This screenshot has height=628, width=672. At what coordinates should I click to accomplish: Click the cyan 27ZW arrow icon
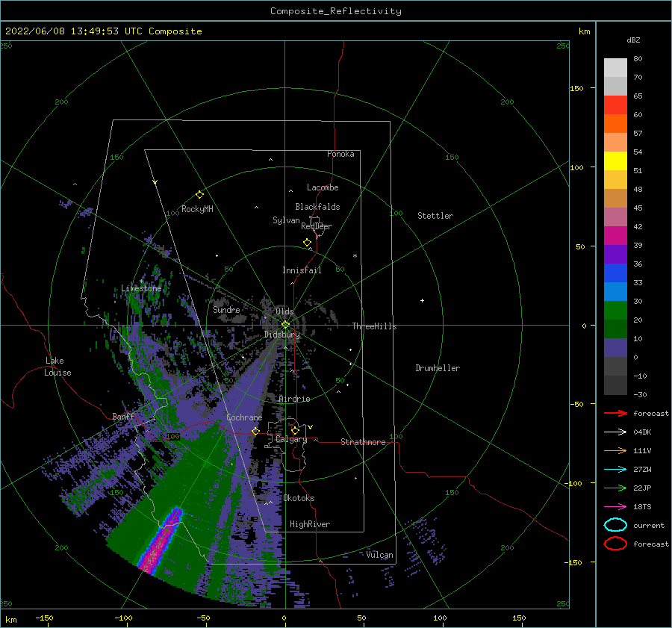click(x=615, y=470)
